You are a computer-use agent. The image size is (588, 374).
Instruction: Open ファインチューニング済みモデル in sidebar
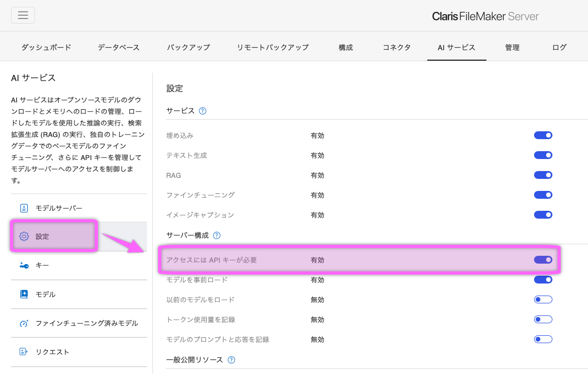79,323
